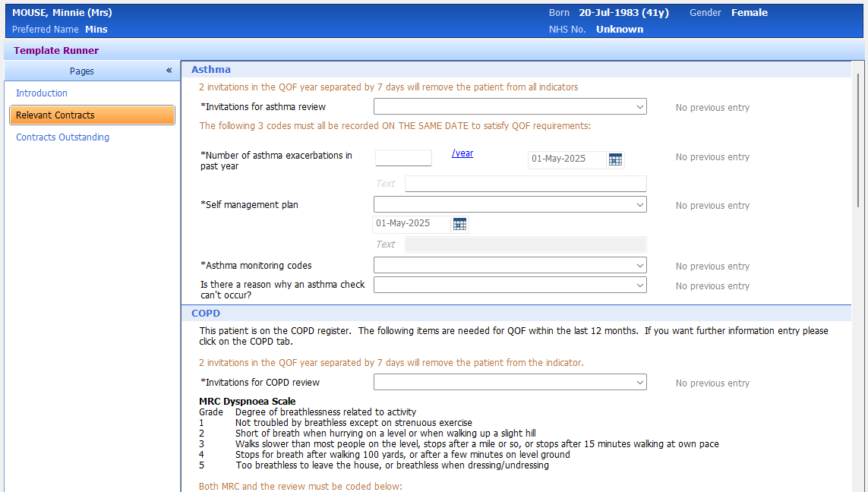This screenshot has width=868, height=492.
Task: Collapse the Pages panel with chevron icon
Action: coord(169,71)
